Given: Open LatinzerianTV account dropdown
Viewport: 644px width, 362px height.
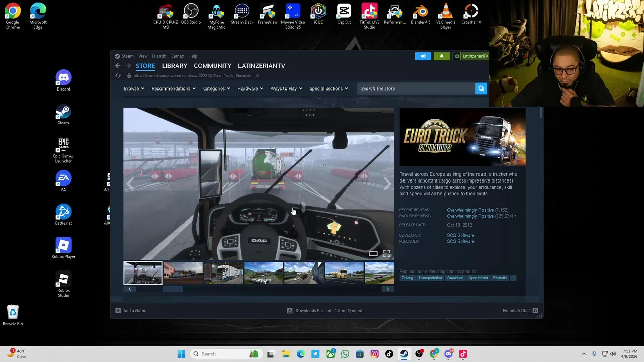Looking at the screenshot, I should click(x=471, y=56).
